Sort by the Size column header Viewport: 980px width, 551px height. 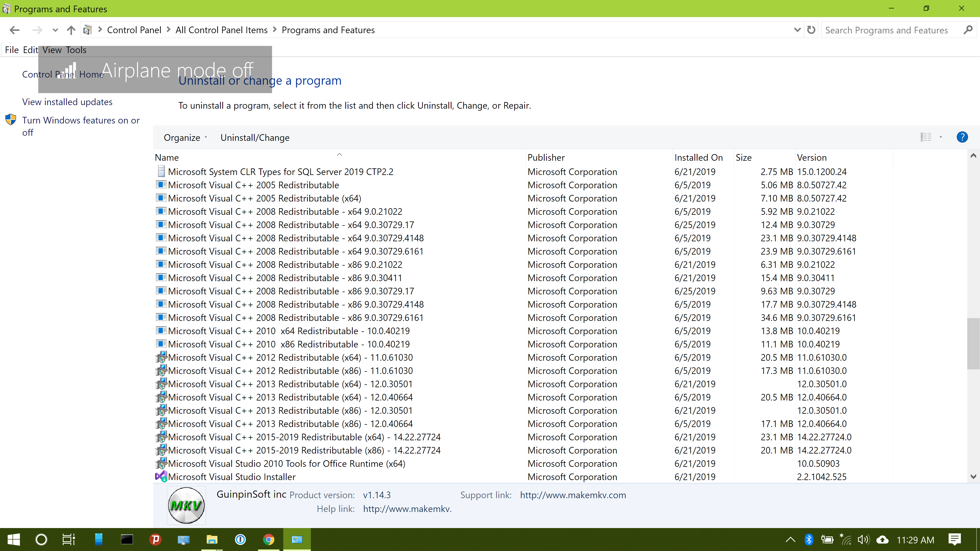[764, 157]
